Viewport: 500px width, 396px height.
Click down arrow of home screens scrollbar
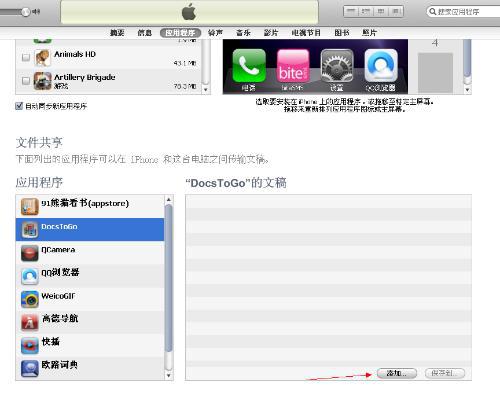(467, 89)
